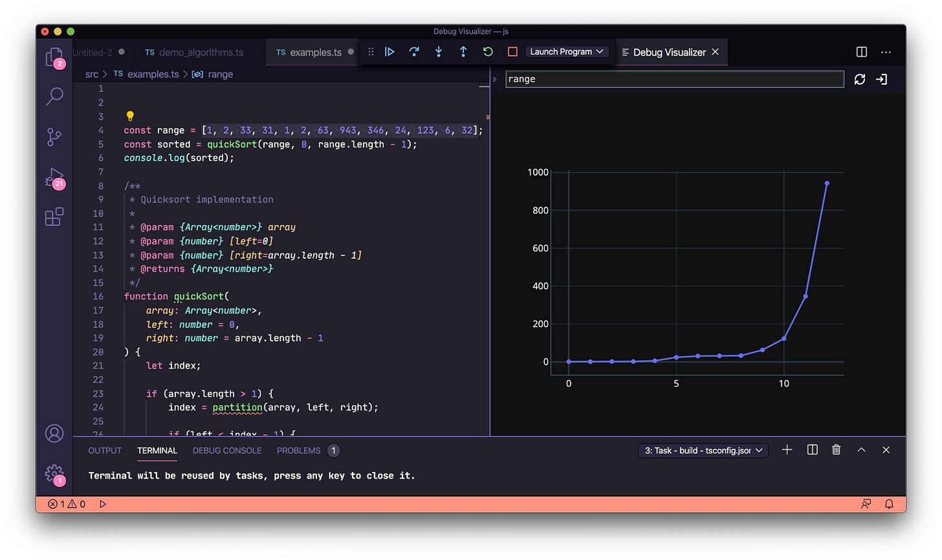Click the lightbulb code action icon
This screenshot has width=942, height=560.
click(x=130, y=116)
